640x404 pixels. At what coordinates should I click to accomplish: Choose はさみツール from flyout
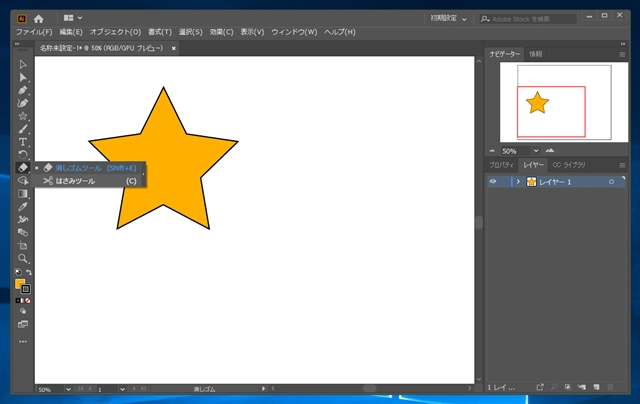pyautogui.click(x=89, y=181)
